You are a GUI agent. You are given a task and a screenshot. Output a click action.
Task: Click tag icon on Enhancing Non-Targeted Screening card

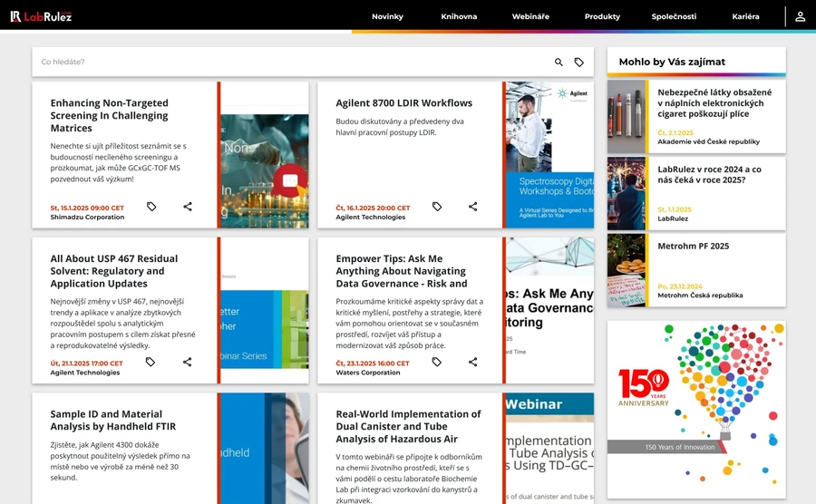tap(151, 207)
